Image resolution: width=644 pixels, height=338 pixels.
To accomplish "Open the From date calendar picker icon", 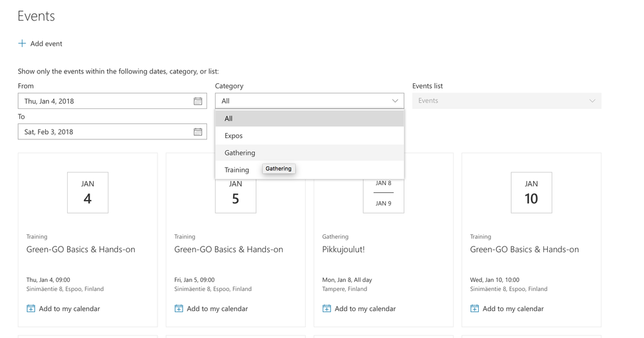I will click(x=197, y=101).
